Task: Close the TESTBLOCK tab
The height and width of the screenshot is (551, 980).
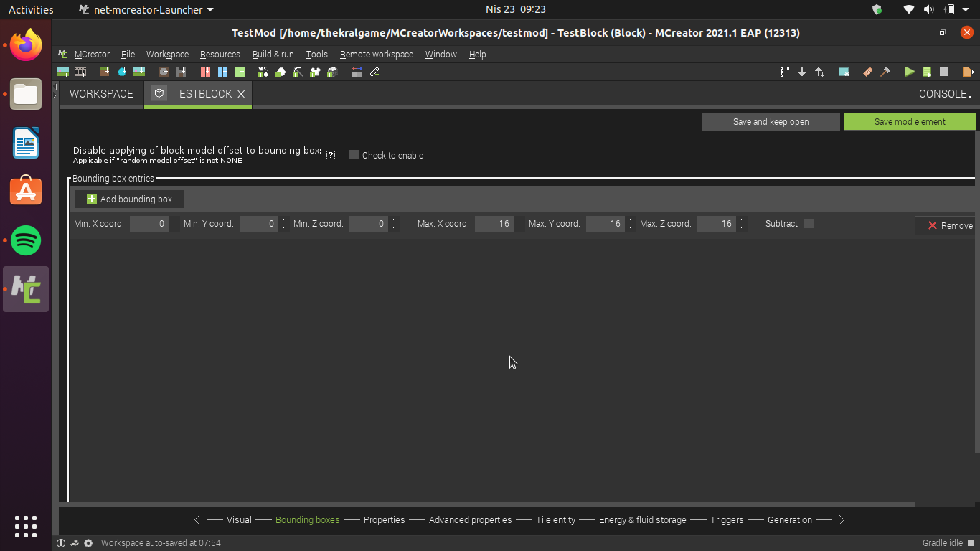Action: coord(241,94)
